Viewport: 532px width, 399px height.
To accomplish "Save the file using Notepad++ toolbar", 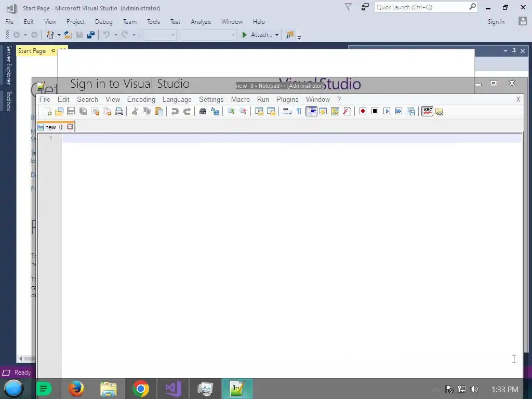I will [71, 111].
